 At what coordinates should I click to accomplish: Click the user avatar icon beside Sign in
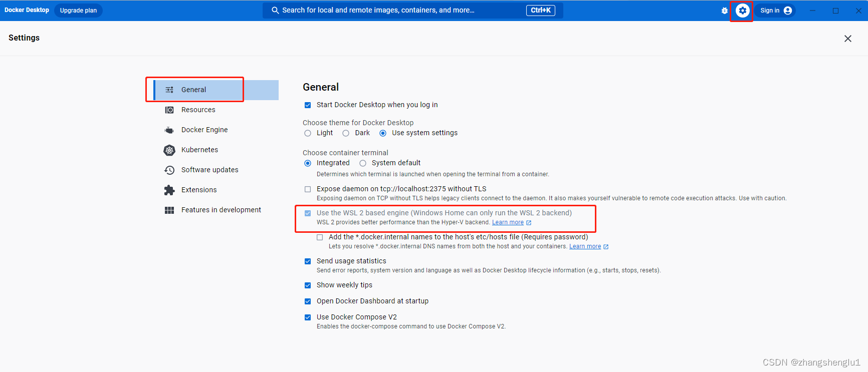(788, 11)
